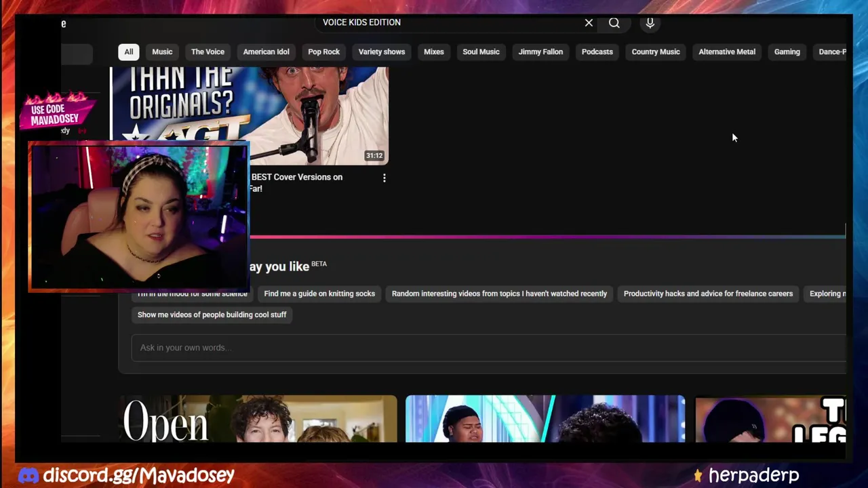Viewport: 868px width, 488px height.
Task: Select the Music filter chip
Action: 162,52
